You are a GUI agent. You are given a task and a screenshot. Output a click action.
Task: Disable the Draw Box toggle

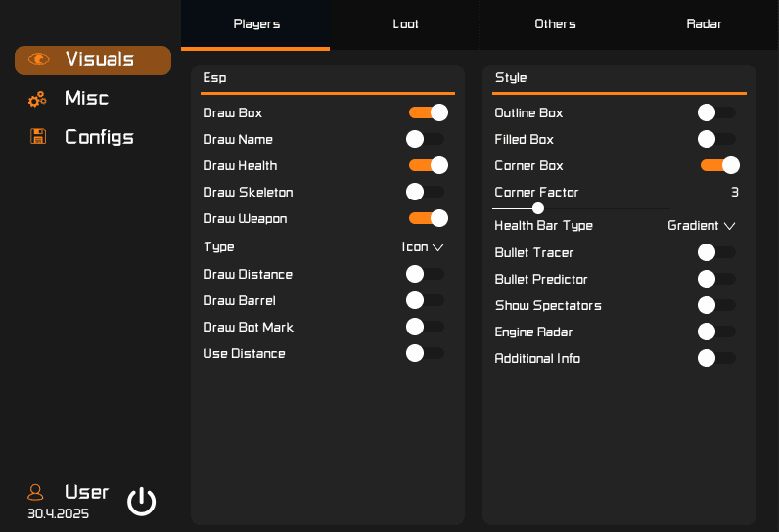(428, 112)
